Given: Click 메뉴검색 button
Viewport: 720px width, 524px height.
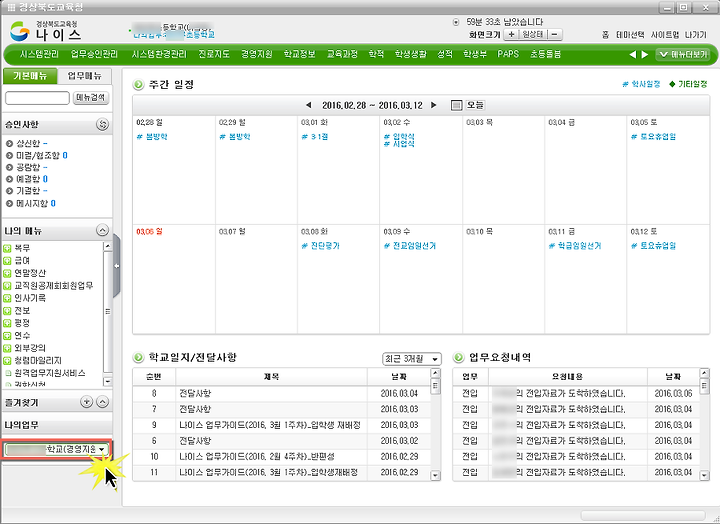Looking at the screenshot, I should [x=90, y=97].
